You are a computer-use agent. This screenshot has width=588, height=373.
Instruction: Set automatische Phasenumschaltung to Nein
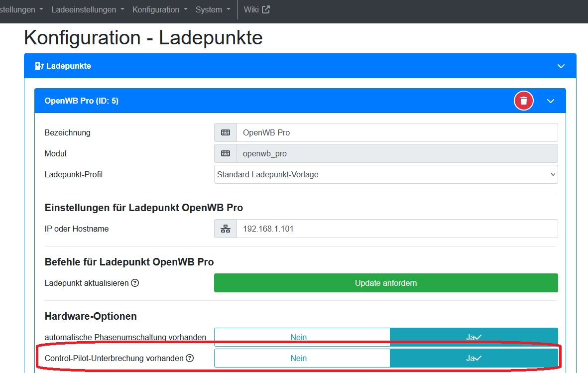click(302, 337)
